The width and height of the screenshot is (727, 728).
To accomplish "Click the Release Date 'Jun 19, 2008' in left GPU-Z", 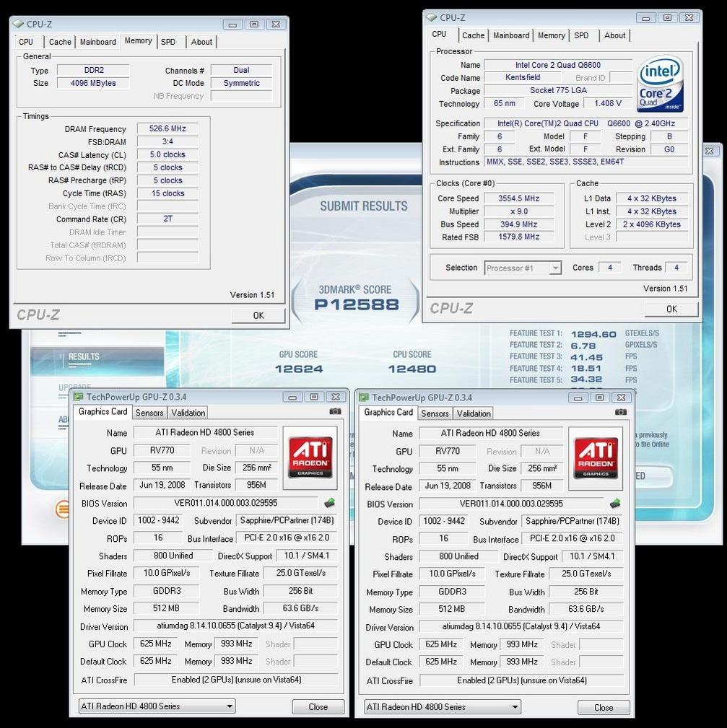I will click(162, 485).
